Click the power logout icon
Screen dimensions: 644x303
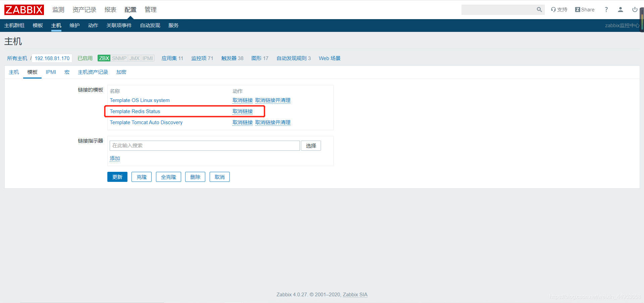[x=635, y=10]
